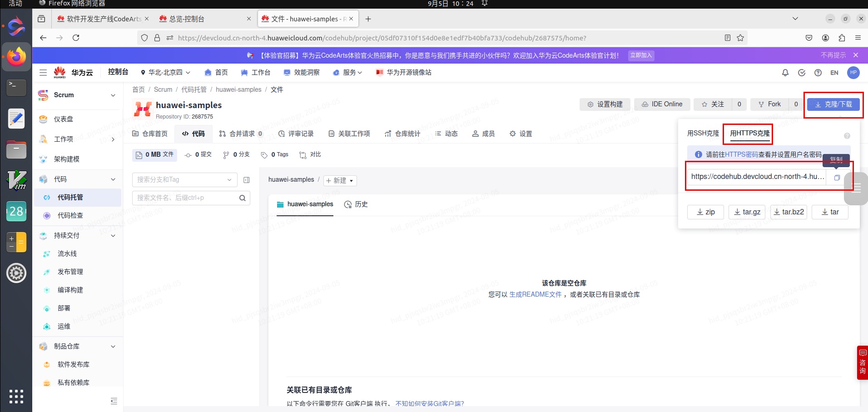The height and width of the screenshot is (412, 868).
Task: Click the HTTPS clone URL field
Action: click(x=757, y=177)
